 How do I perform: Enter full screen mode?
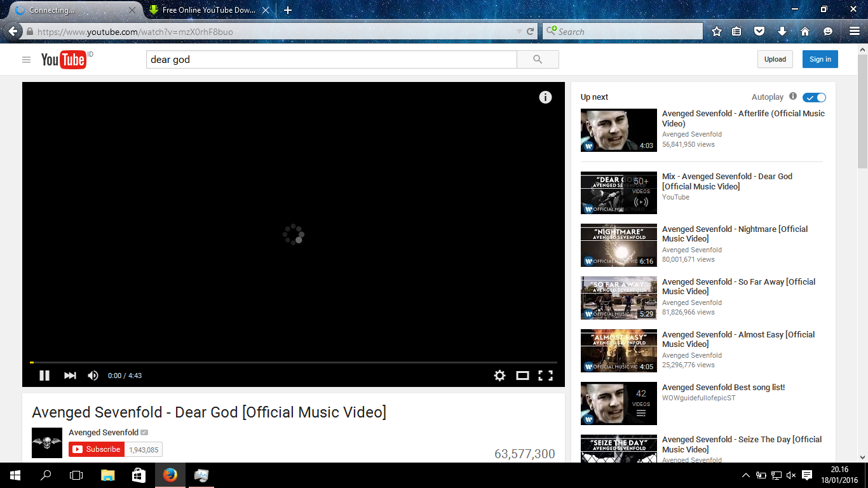coord(545,376)
